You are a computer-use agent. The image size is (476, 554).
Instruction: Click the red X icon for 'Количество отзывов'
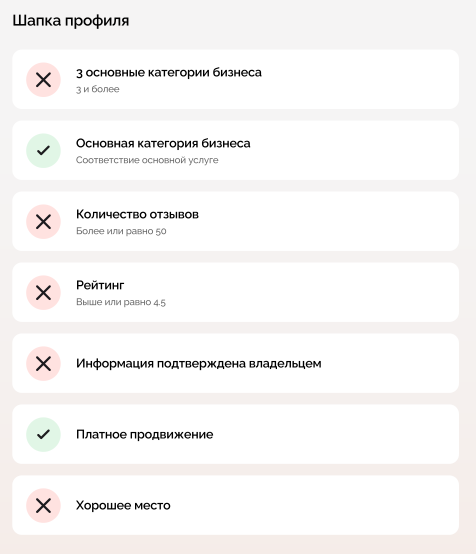43,222
